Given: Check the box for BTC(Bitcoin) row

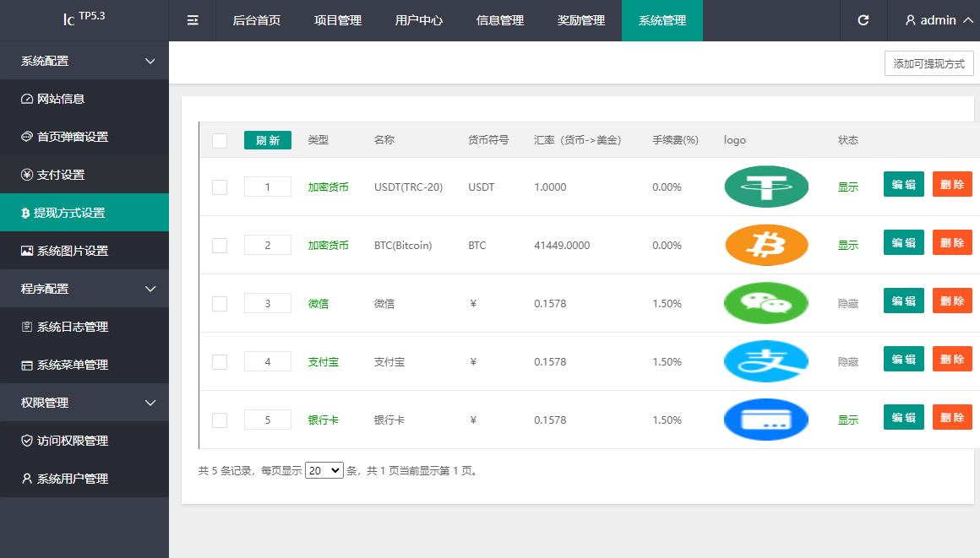Looking at the screenshot, I should pyautogui.click(x=220, y=246).
